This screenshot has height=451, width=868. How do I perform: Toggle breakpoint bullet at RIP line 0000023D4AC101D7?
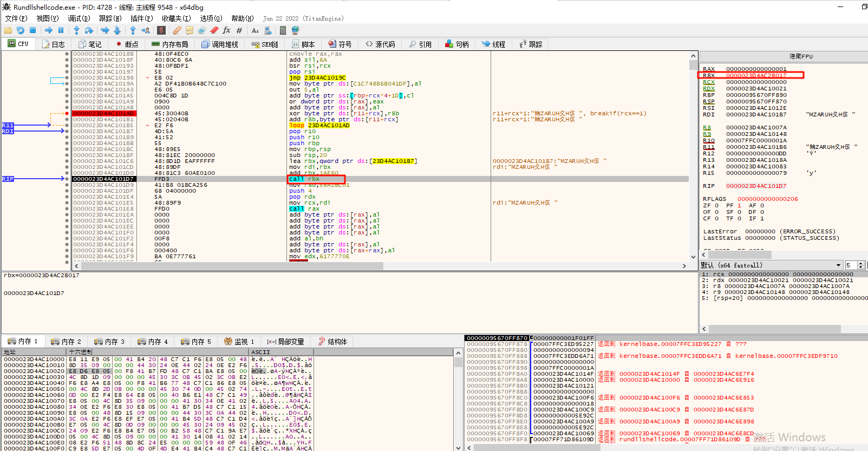click(67, 179)
